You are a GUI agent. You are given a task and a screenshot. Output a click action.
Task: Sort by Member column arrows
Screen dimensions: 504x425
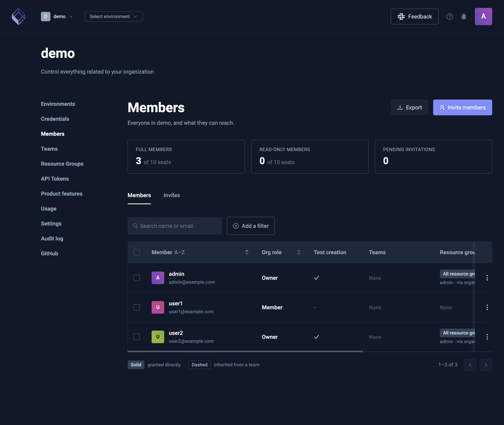[x=246, y=252]
